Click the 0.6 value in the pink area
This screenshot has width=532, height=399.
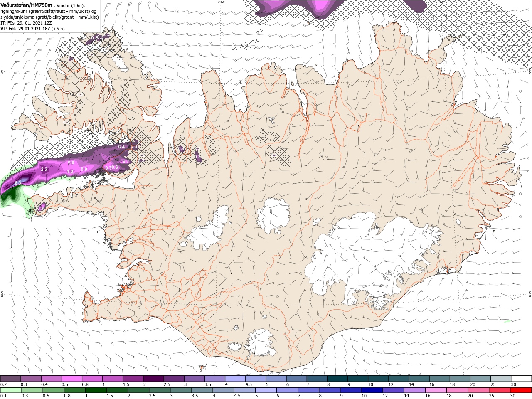(x=115, y=167)
